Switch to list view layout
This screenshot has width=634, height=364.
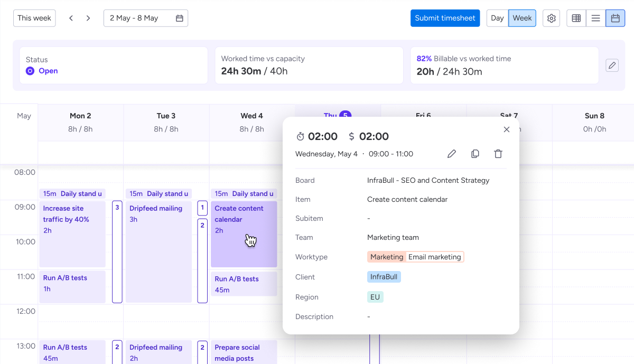tap(595, 18)
